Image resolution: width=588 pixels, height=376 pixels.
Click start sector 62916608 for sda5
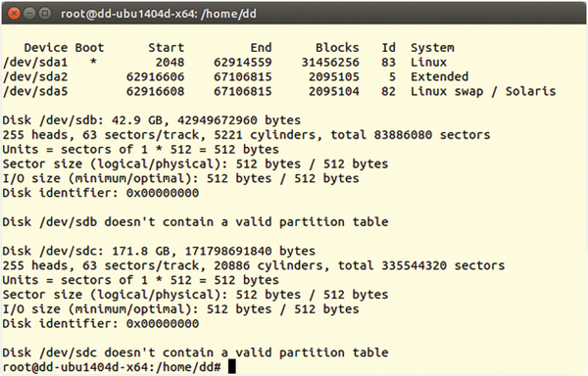point(155,91)
